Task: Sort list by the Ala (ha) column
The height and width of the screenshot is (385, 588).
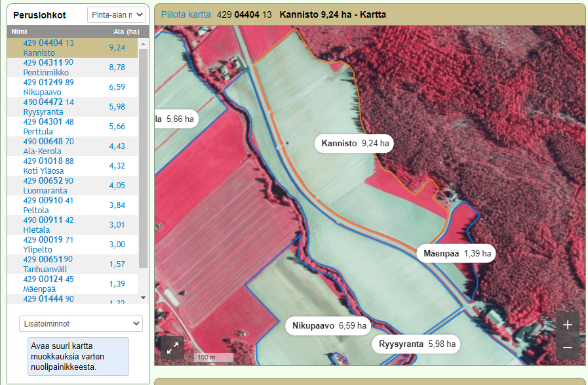Action: point(126,31)
